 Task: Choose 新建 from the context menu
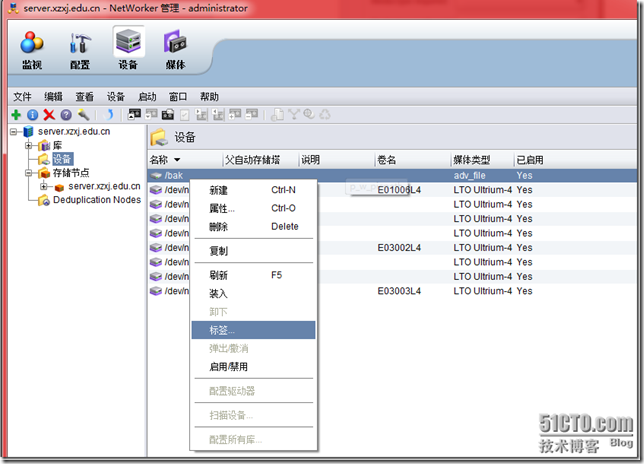click(253, 190)
